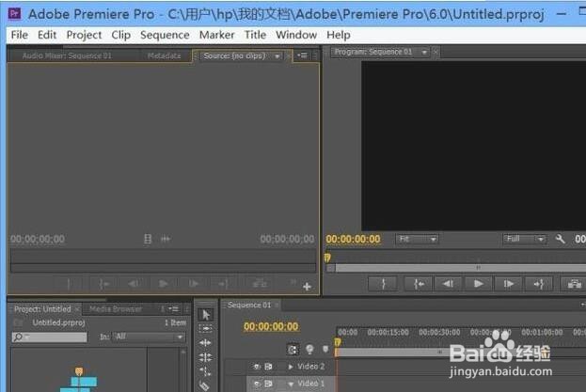Image resolution: width=586 pixels, height=392 pixels.
Task: Step back one frame in Program monitor
Action: tap(448, 284)
